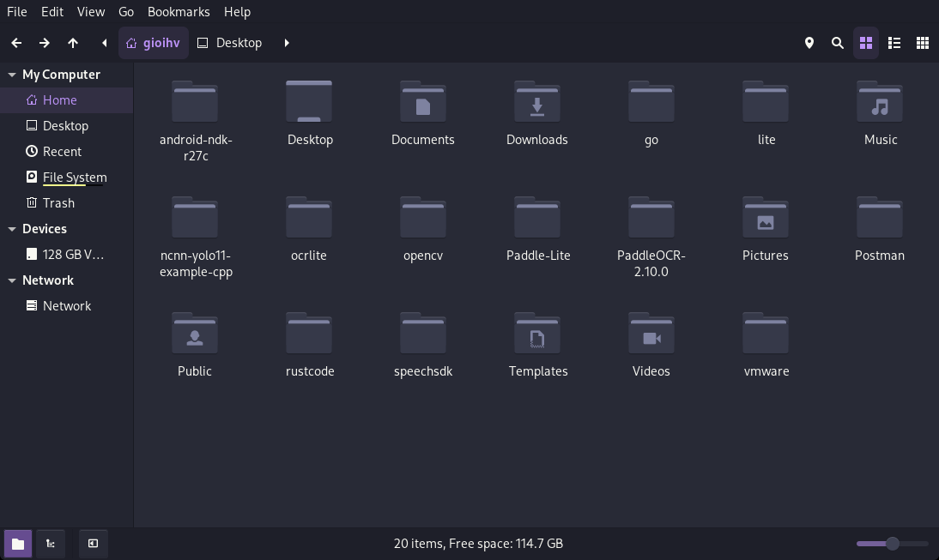Open the search tool
The image size is (939, 560).
point(837,43)
